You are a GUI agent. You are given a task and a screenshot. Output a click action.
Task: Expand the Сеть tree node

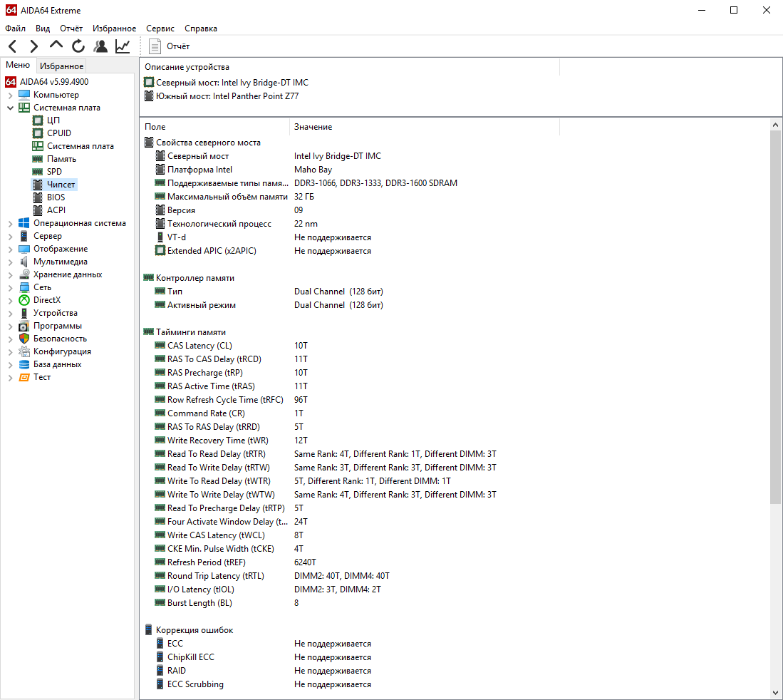coord(11,288)
